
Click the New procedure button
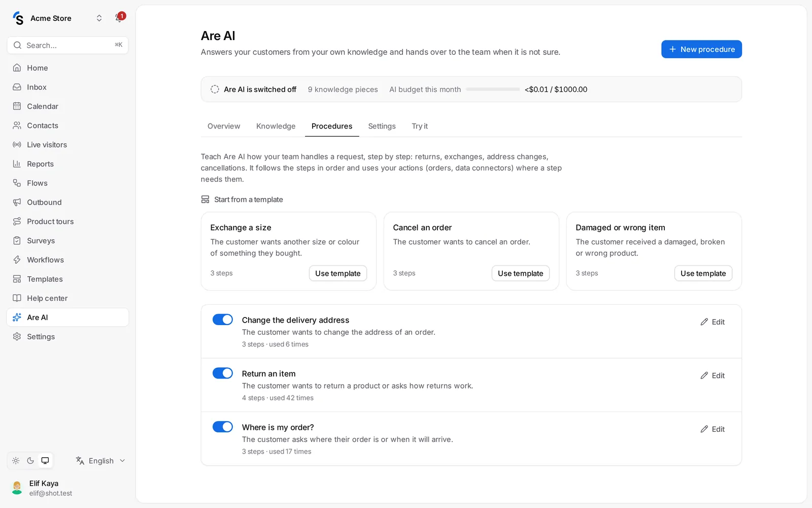pyautogui.click(x=701, y=49)
